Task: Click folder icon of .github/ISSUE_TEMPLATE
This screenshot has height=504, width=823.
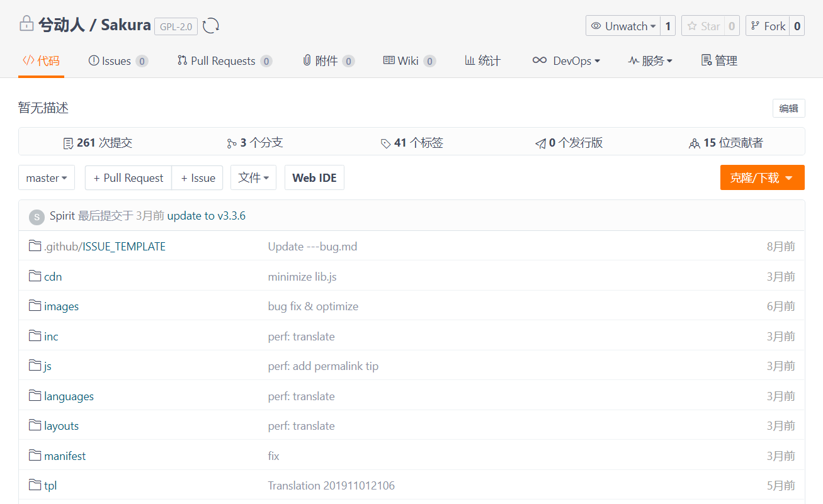Action: click(x=35, y=246)
